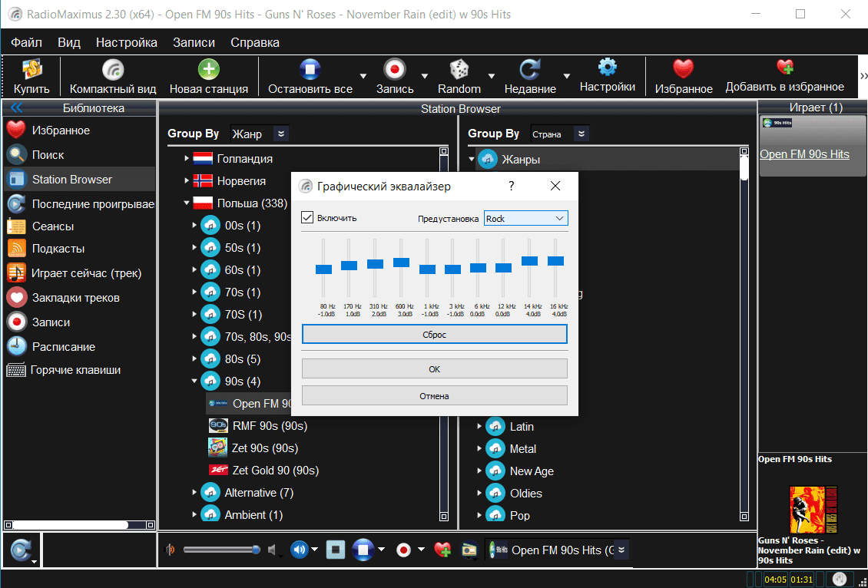This screenshot has width=868, height=588.
Task: Click the mute speaker icon beside the volume slider
Action: click(x=273, y=550)
